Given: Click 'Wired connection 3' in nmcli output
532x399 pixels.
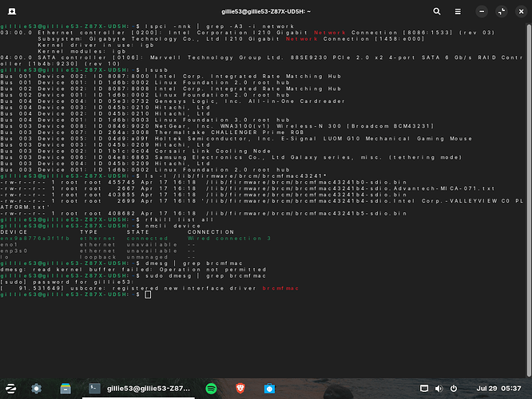Looking at the screenshot, I should (x=229, y=239).
